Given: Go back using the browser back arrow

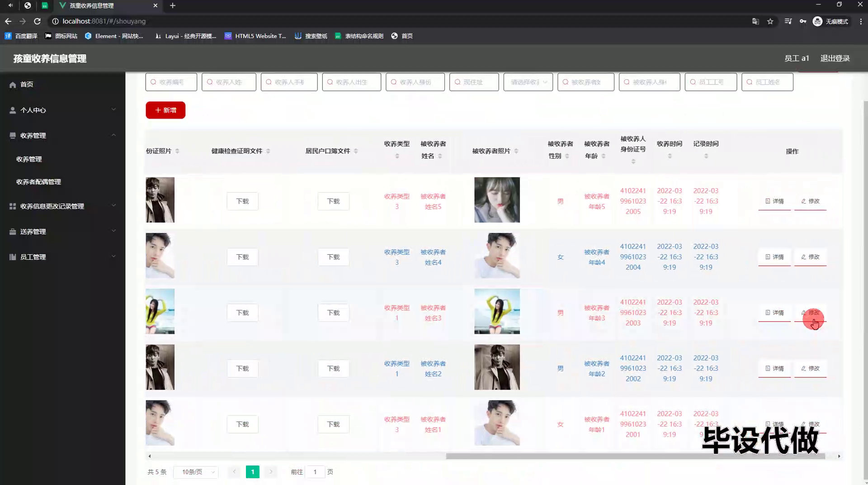Looking at the screenshot, I should click(x=8, y=21).
